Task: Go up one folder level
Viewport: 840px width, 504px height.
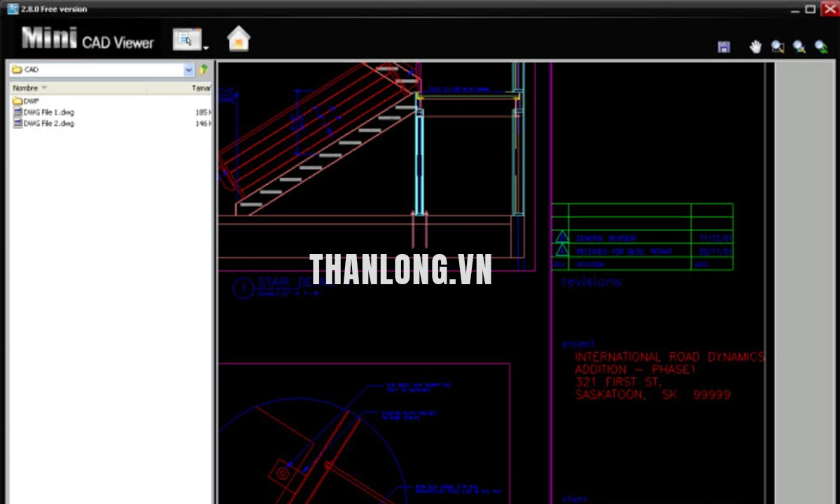Action: [204, 69]
